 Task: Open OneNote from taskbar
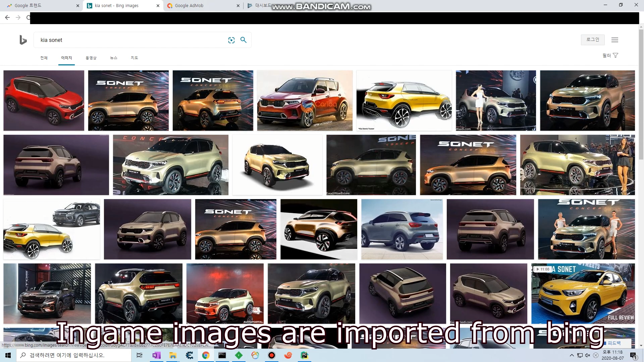(156, 355)
